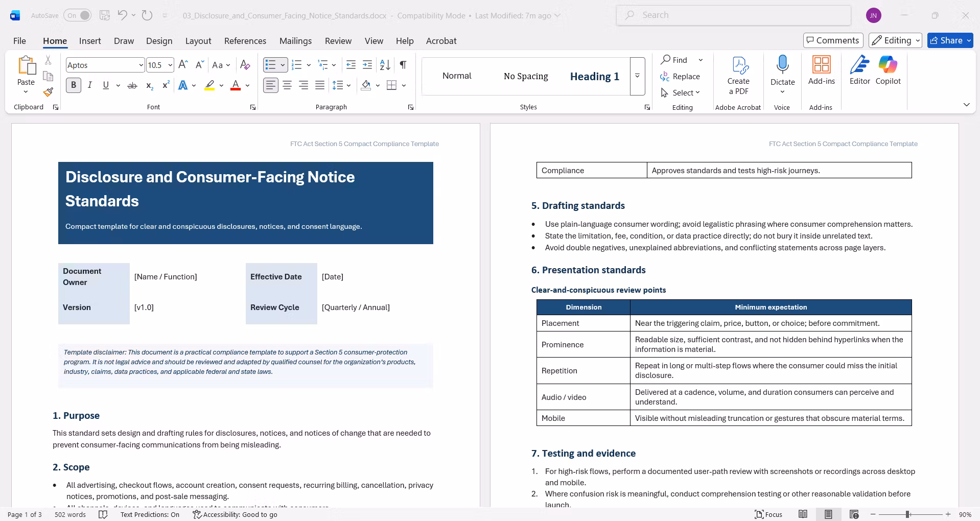Image resolution: width=980 pixels, height=521 pixels.
Task: Toggle Italic formatting button
Action: [x=90, y=85]
